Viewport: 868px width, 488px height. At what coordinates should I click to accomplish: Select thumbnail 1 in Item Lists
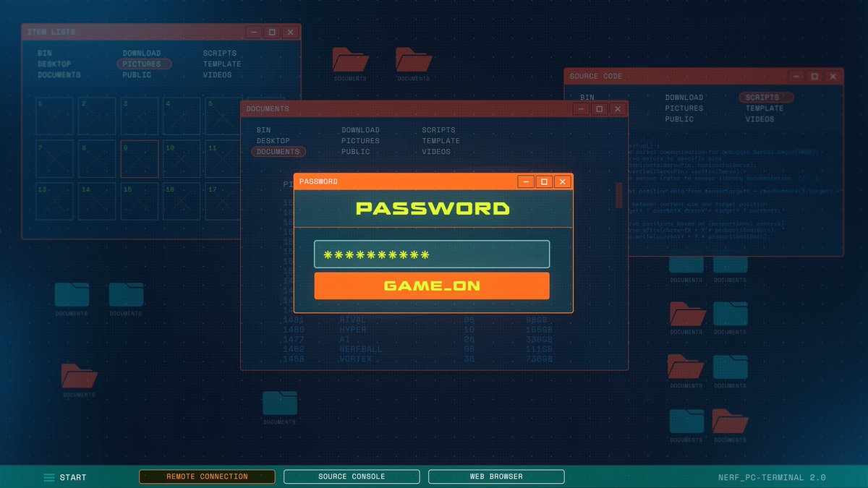pos(55,116)
